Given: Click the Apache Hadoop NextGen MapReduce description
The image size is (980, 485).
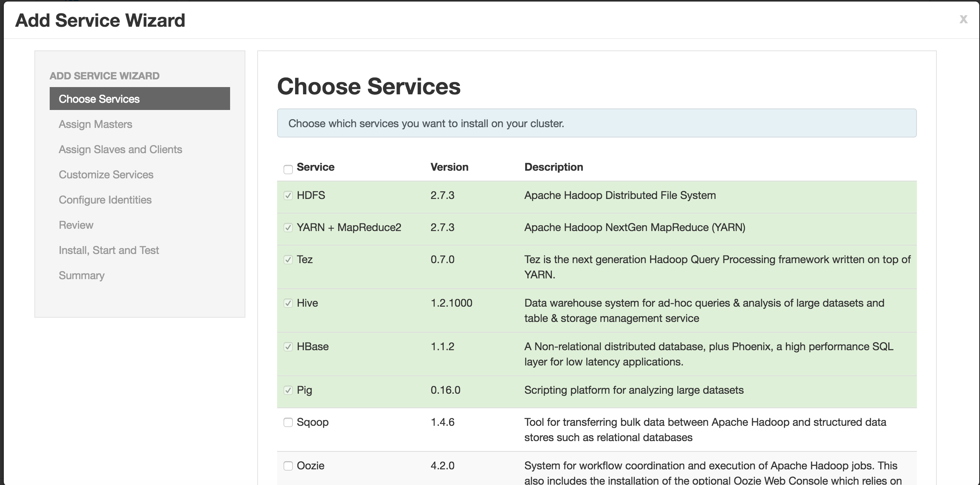Looking at the screenshot, I should [635, 227].
